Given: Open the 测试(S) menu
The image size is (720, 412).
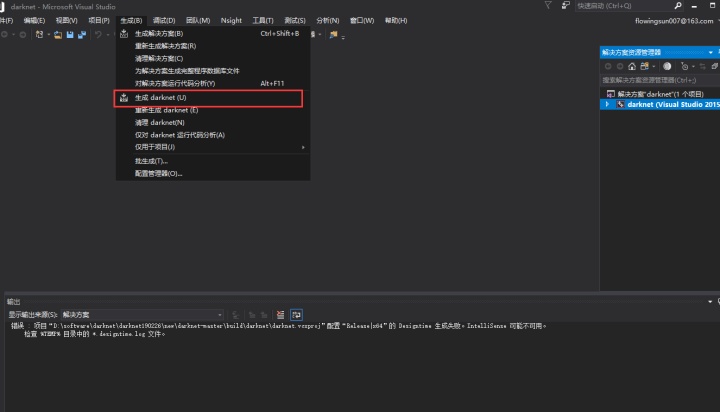Looking at the screenshot, I should (x=295, y=20).
